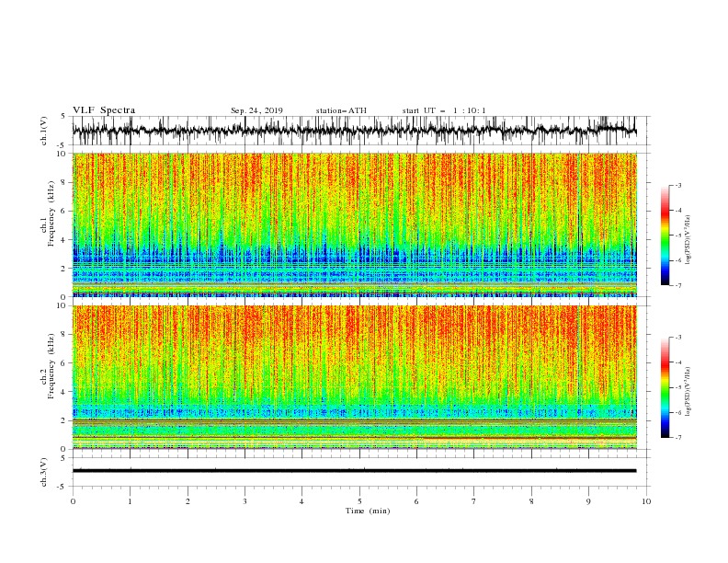Click the date 'Sep. 24, 2019'
The width and height of the screenshot is (728, 563).
(x=256, y=110)
